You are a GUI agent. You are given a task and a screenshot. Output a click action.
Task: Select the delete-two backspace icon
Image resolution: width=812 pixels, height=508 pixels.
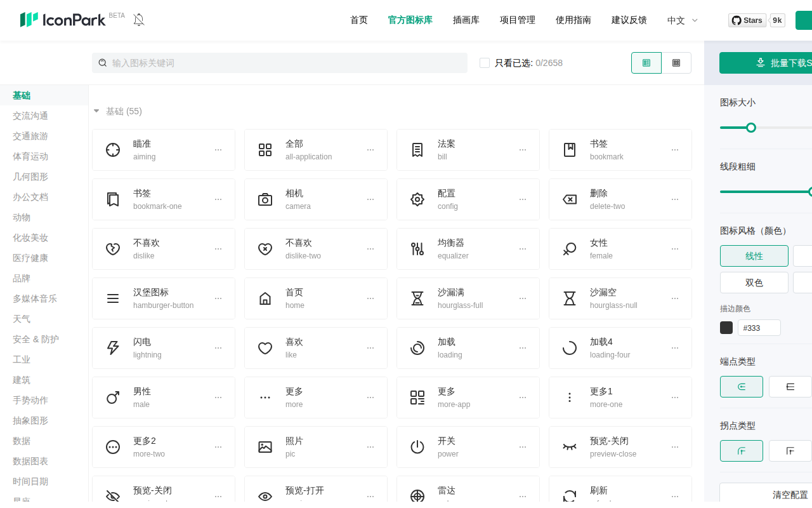click(570, 199)
